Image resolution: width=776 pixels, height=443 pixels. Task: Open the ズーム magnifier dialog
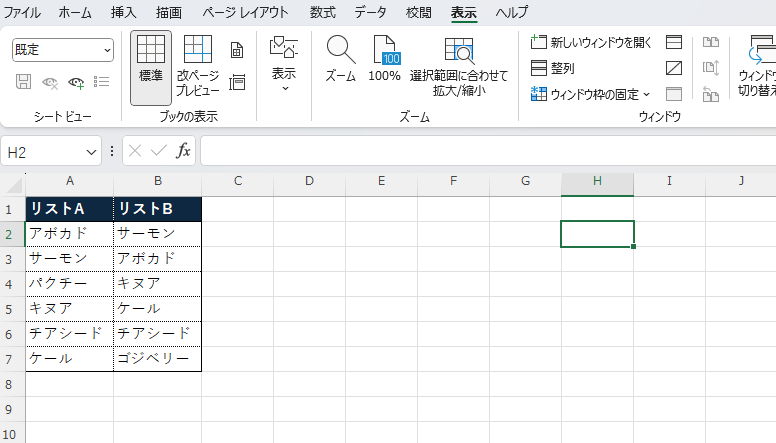tap(341, 60)
